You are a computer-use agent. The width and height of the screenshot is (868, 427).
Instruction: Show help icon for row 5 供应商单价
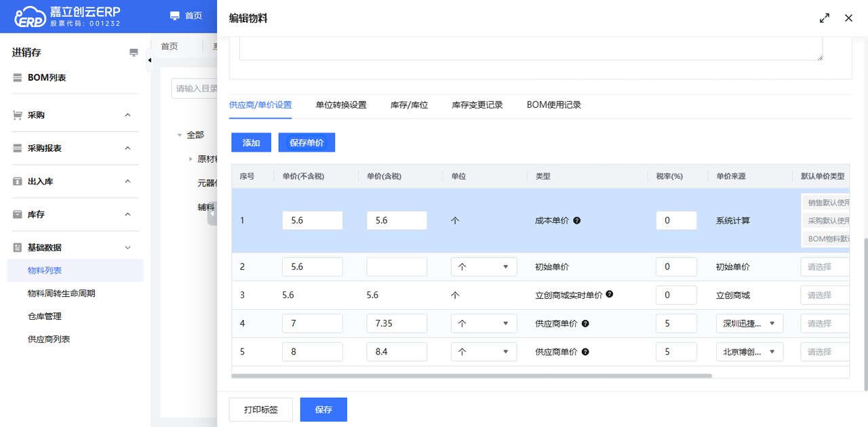point(585,352)
